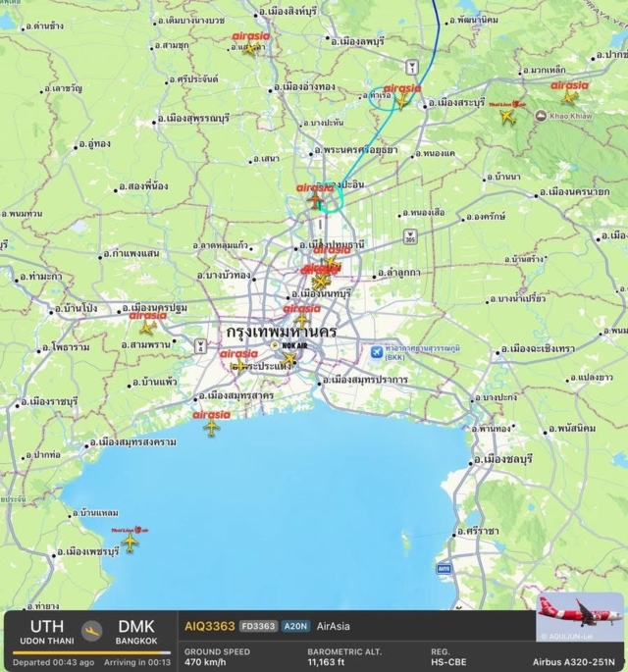Tap the อ.เมืองชลบุรี map label
628x672 pixels.
502,459
